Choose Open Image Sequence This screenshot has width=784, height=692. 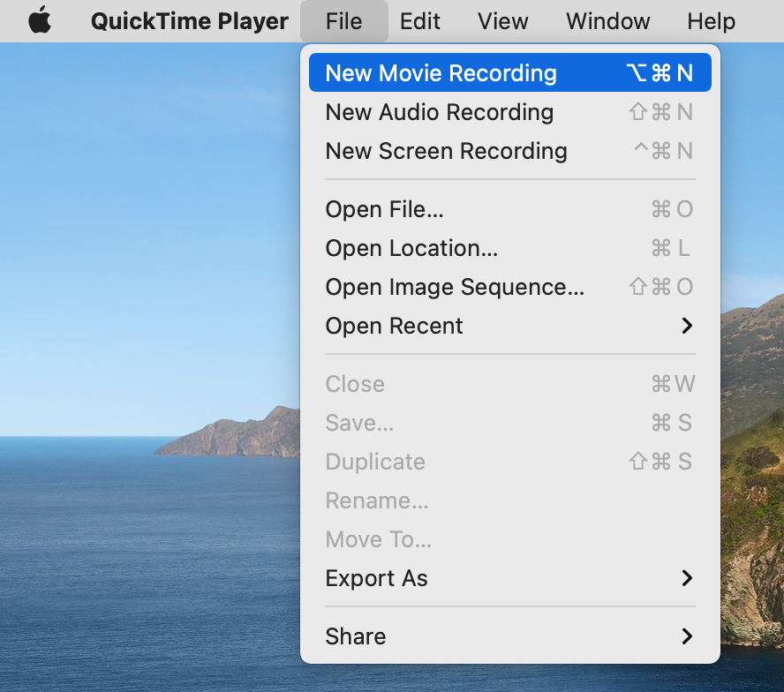point(454,287)
